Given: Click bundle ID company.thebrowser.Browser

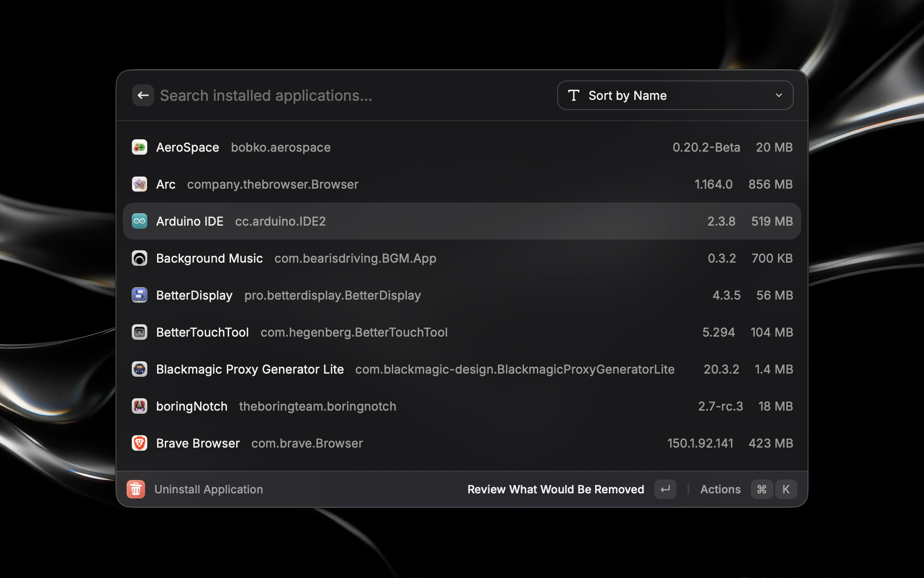Looking at the screenshot, I should click(x=273, y=184).
